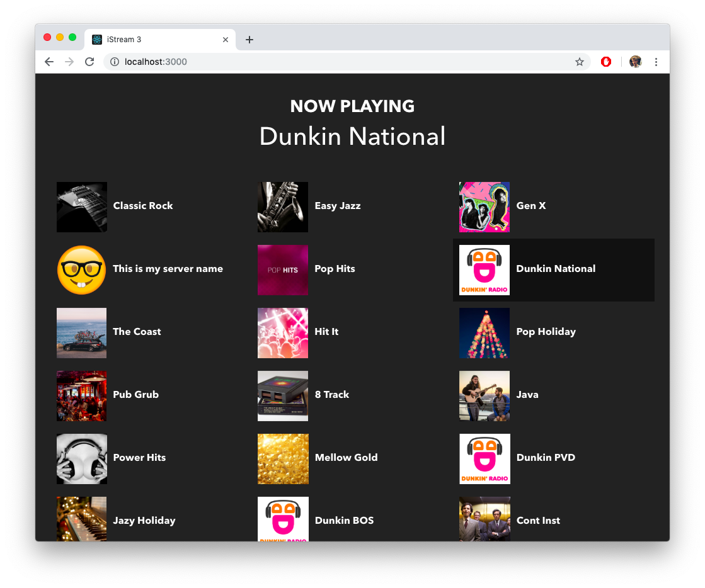Click the Java guitarist thumbnail
This screenshot has width=705, height=588.
(484, 396)
